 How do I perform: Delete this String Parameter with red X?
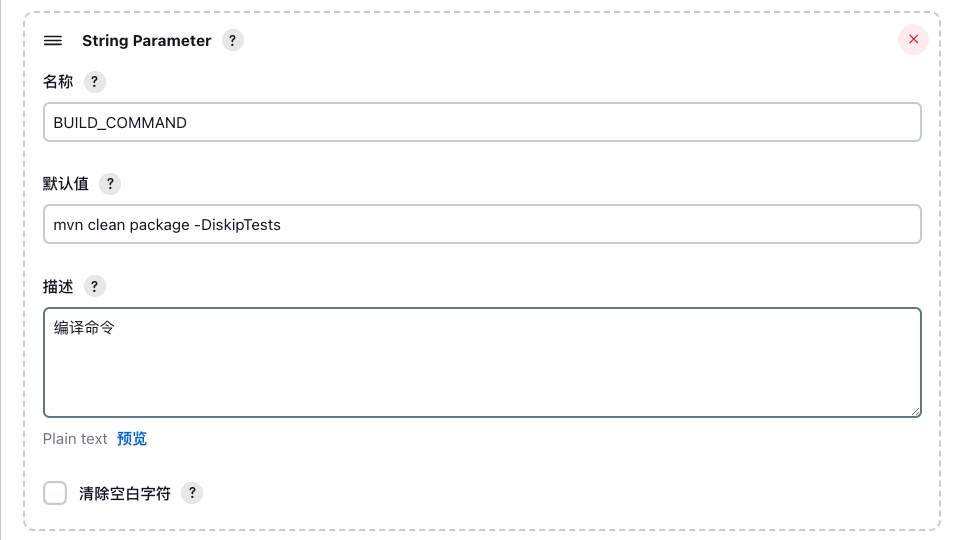[913, 39]
